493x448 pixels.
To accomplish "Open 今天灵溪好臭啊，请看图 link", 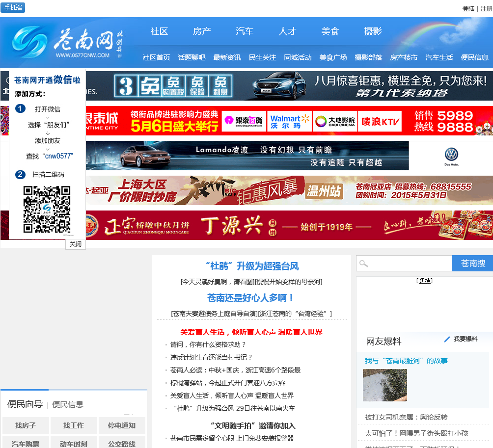I will [217, 282].
